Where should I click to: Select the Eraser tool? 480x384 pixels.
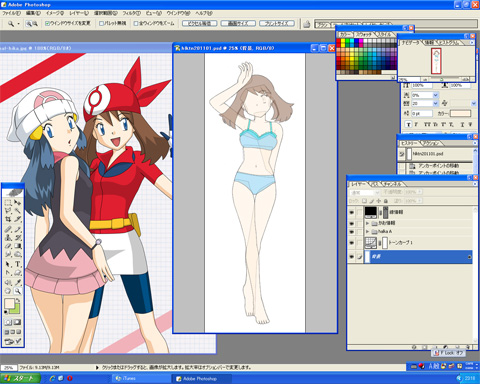8,246
